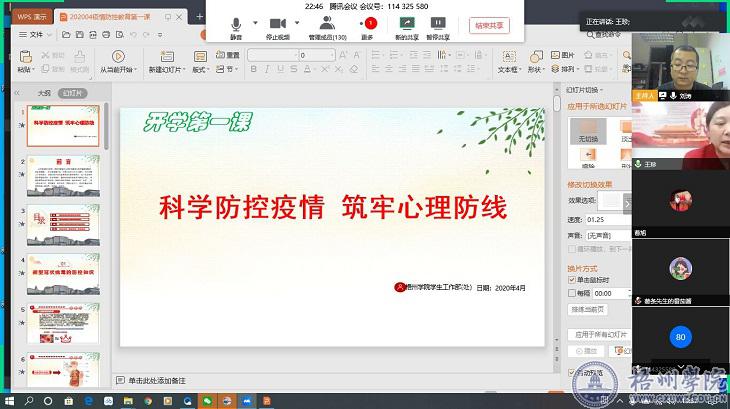Open the microphone options dropdown arrow
Viewport: 730px width, 409px height.
255,23
